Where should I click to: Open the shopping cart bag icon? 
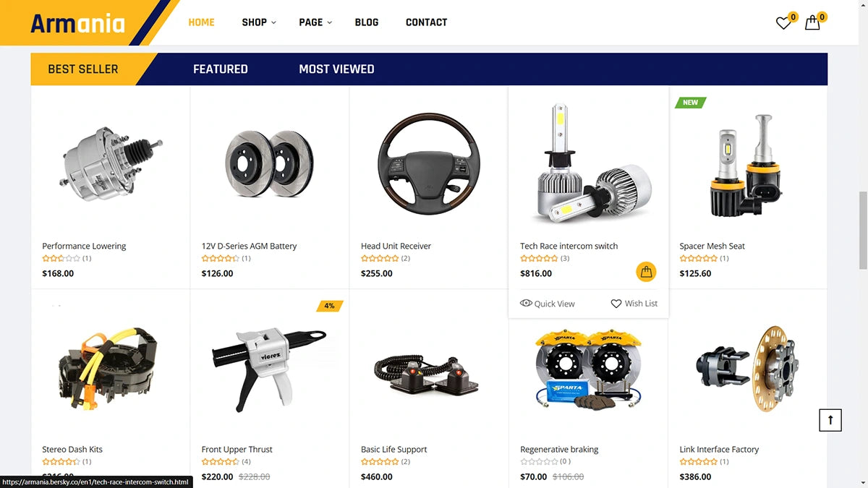point(812,22)
